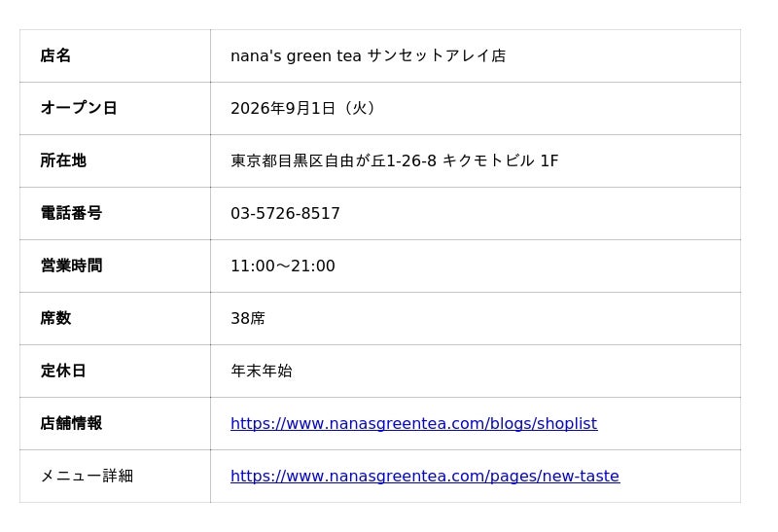Screen dimensions: 778x532
Task: Click the 店名 header cell
Action: click(x=115, y=55)
